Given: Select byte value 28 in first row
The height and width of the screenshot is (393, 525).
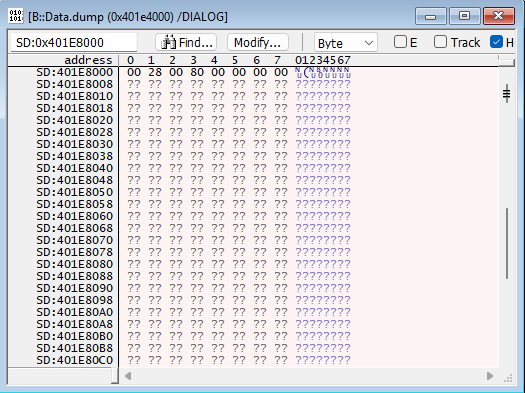Looking at the screenshot, I should (x=155, y=72).
